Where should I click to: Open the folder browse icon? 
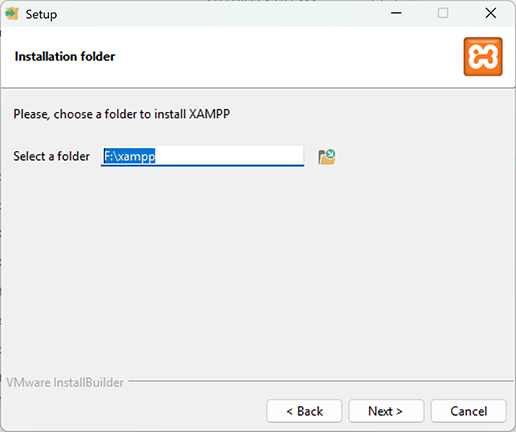click(x=326, y=157)
